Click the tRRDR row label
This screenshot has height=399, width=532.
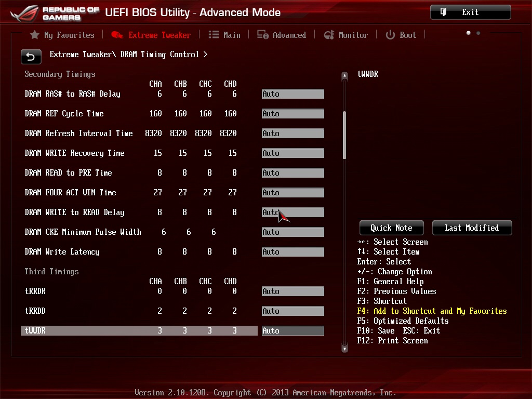click(35, 291)
